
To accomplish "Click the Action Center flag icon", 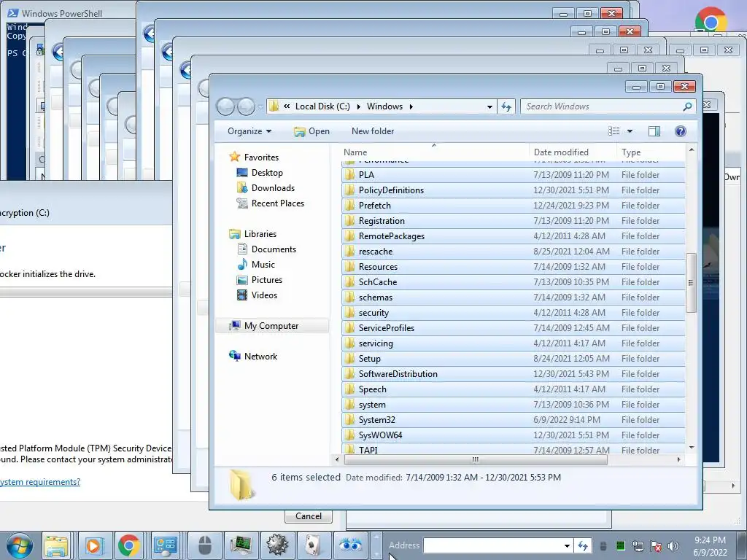I will [656, 545].
